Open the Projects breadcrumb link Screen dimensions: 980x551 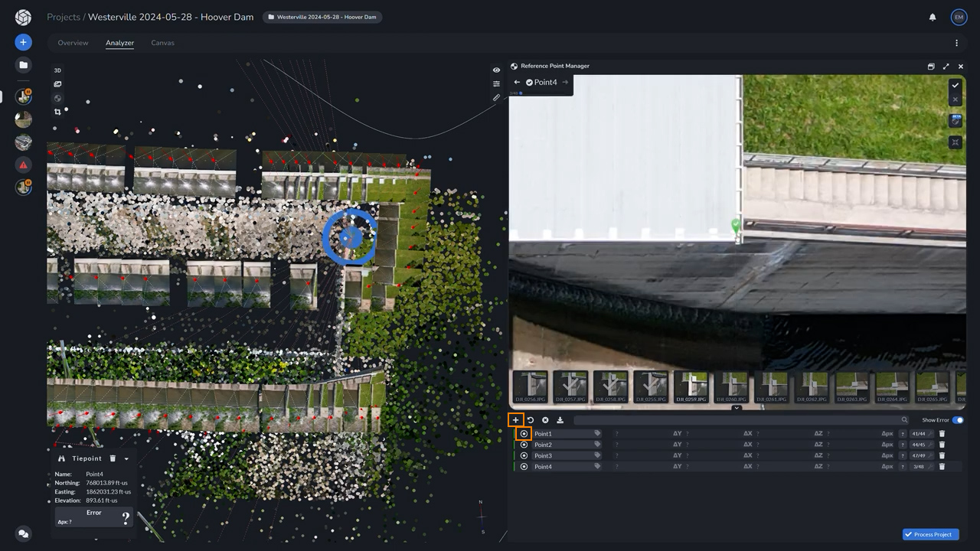tap(63, 17)
